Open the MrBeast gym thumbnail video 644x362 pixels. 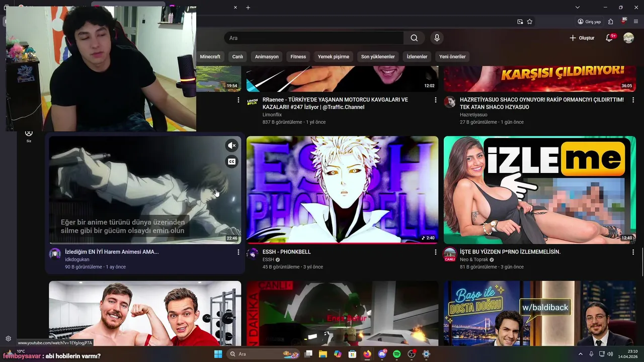pyautogui.click(x=145, y=313)
